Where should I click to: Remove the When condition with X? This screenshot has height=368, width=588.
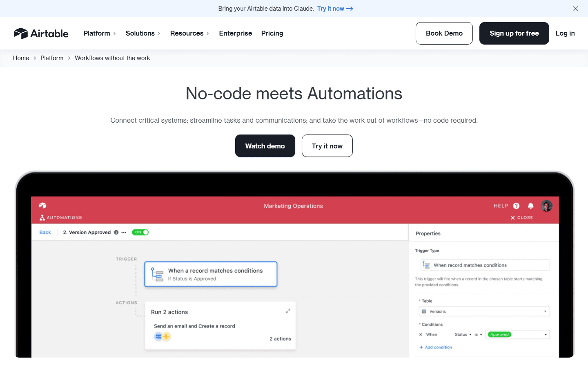coord(421,334)
